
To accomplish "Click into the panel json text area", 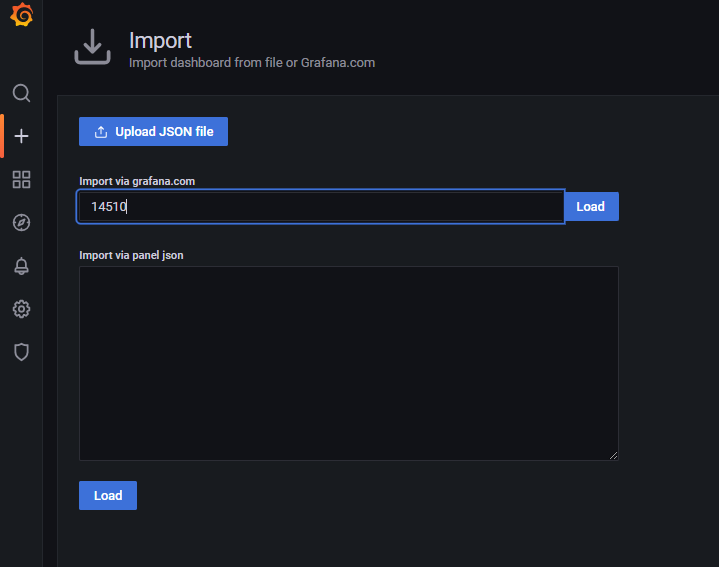I will pos(348,363).
